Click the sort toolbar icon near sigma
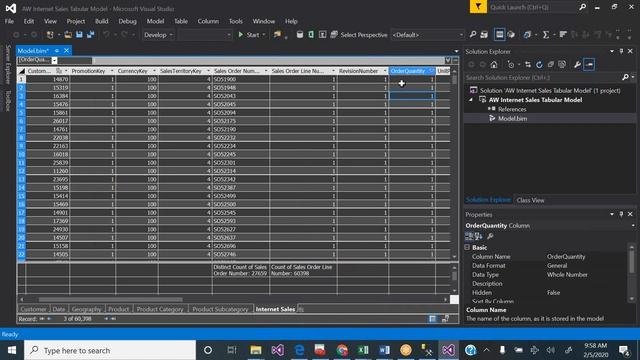The height and width of the screenshot is (360, 640). click(563, 35)
